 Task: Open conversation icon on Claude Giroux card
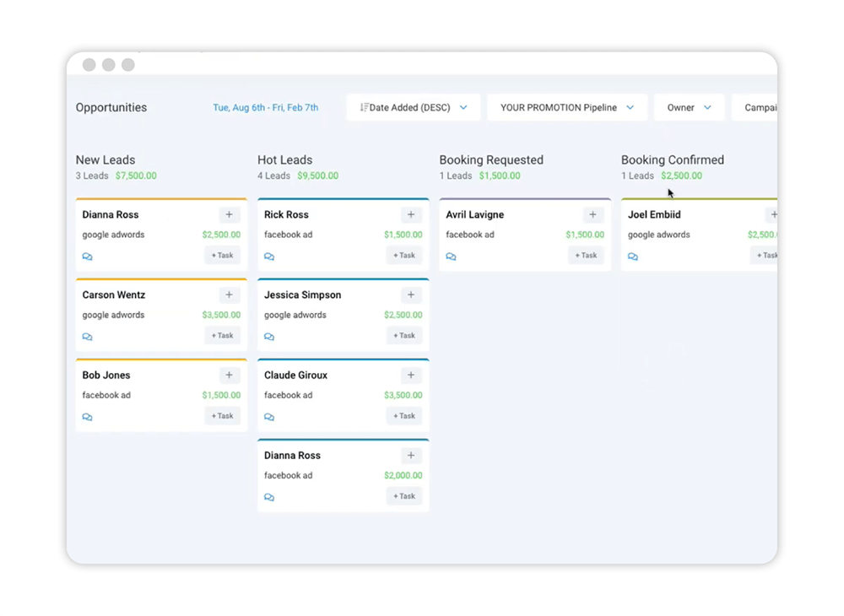click(269, 417)
